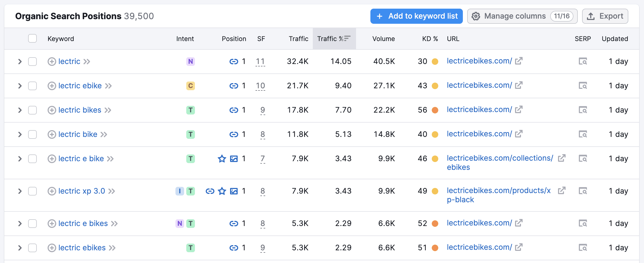Click the image pack icon for lectric xp 3.0
The height and width of the screenshot is (263, 644).
(x=234, y=191)
